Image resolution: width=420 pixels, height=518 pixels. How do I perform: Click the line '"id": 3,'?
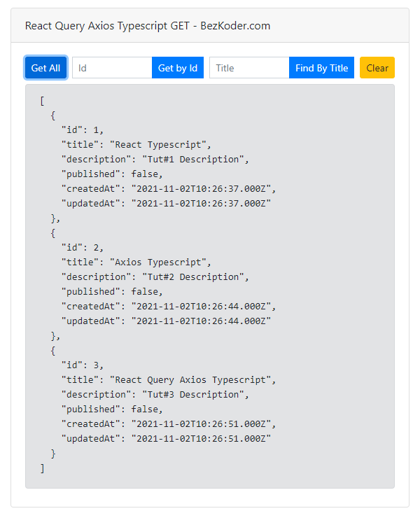[x=83, y=365]
